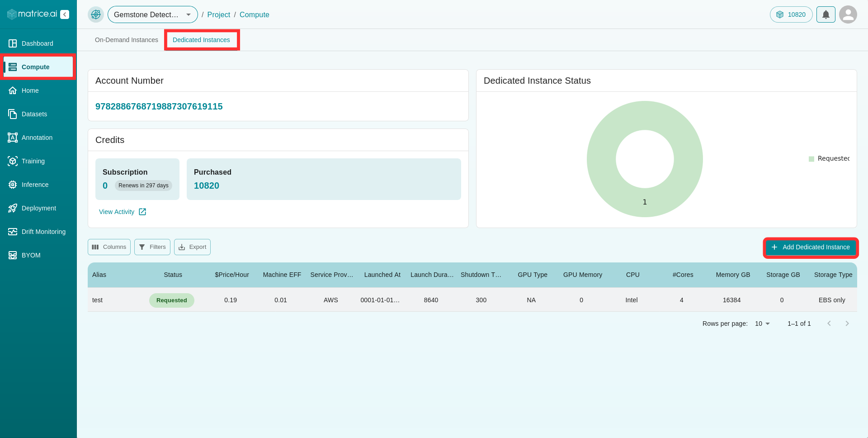Click the credits cube icon

[x=780, y=14]
